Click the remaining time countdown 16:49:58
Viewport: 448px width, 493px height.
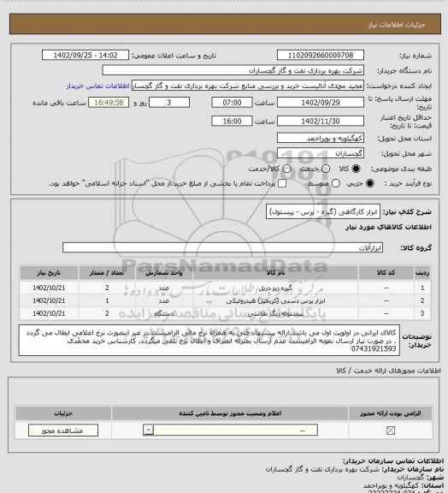(x=109, y=102)
